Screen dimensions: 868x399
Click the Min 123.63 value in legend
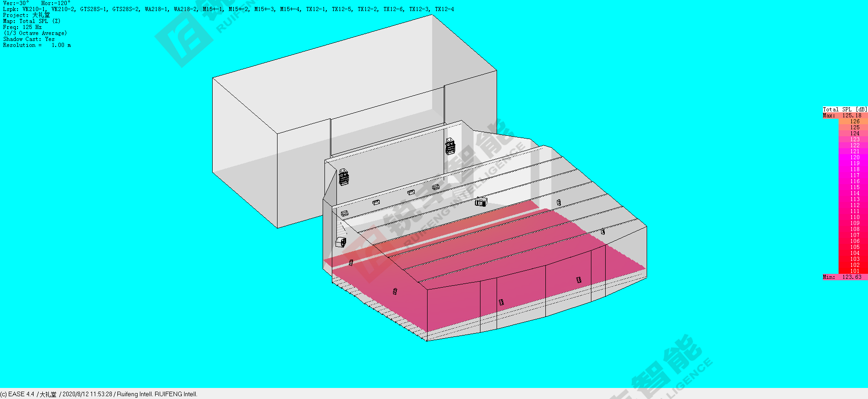click(851, 277)
